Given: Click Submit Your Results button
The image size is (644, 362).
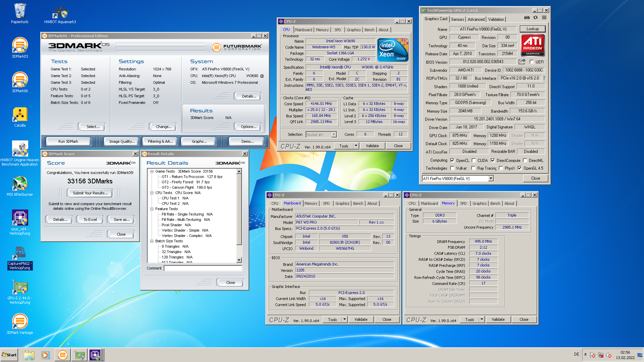Looking at the screenshot, I should click(x=90, y=193).
